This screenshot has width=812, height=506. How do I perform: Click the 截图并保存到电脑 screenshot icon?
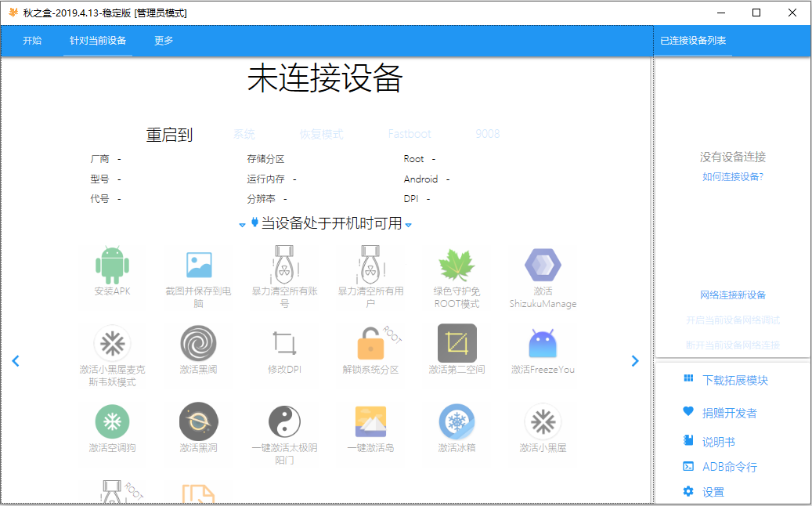click(198, 265)
